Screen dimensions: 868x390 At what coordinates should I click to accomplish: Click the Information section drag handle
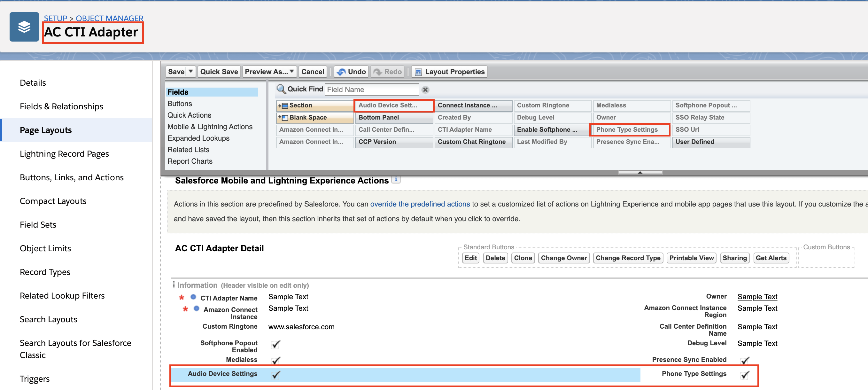point(174,285)
